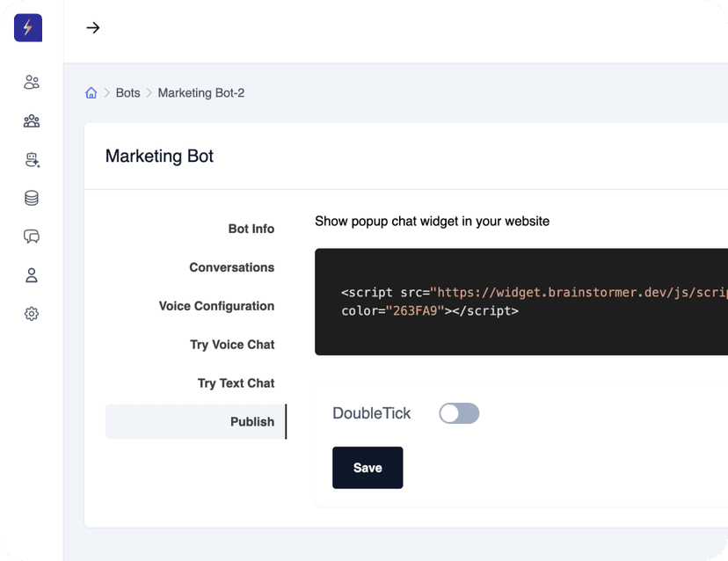Open Settings via the gear icon

point(32,314)
